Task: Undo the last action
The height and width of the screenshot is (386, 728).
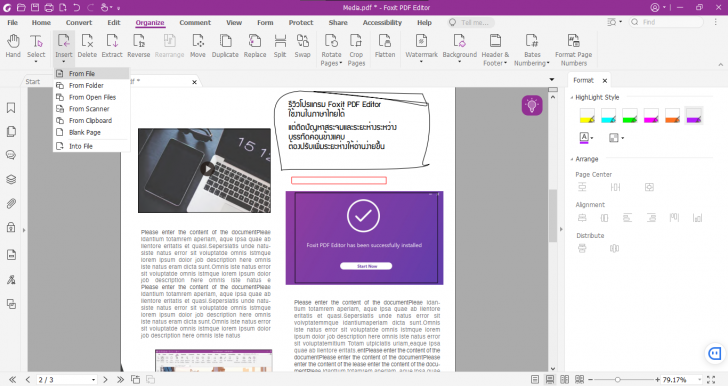Action: pos(77,7)
